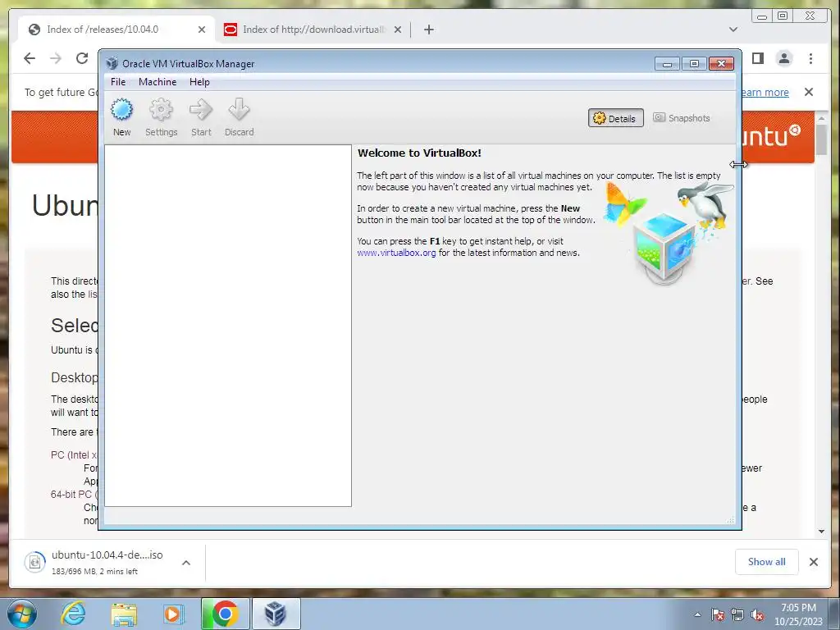
Task: Click the muted volume tray icon
Action: (x=757, y=614)
